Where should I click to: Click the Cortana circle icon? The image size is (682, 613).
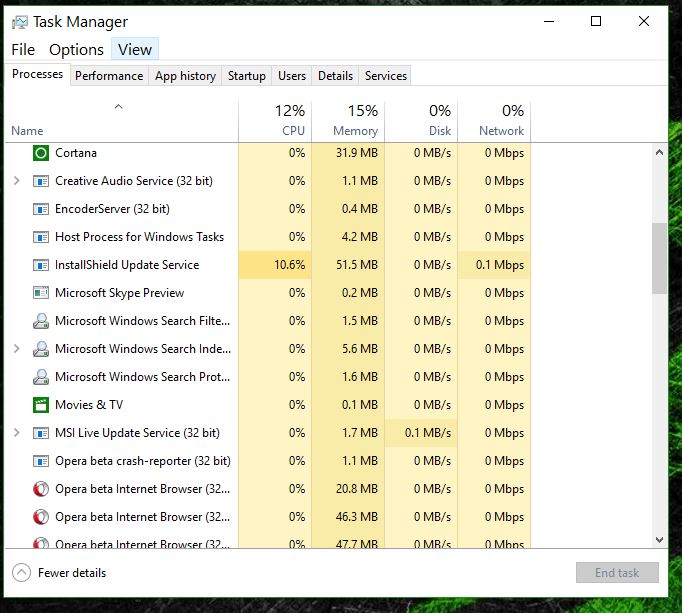coord(41,153)
